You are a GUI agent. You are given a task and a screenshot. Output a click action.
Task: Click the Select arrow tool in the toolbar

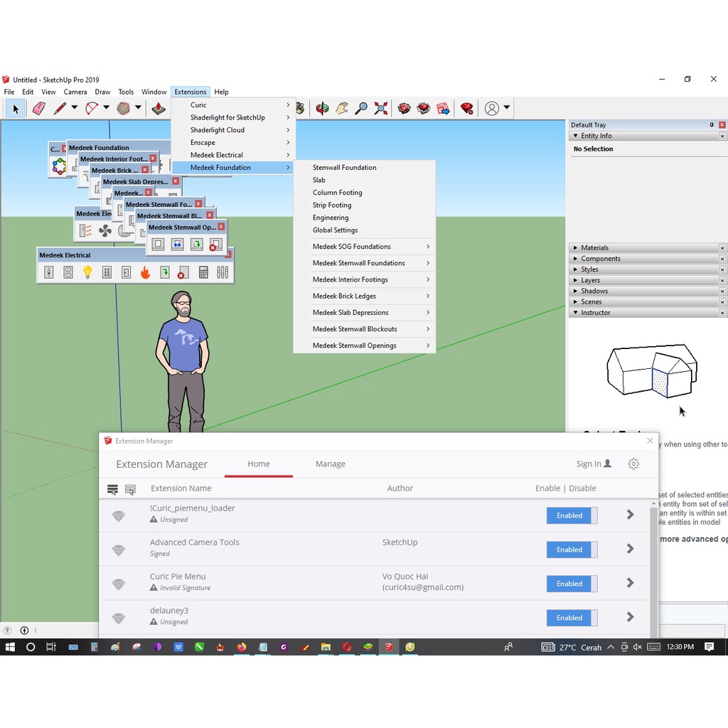(x=15, y=108)
